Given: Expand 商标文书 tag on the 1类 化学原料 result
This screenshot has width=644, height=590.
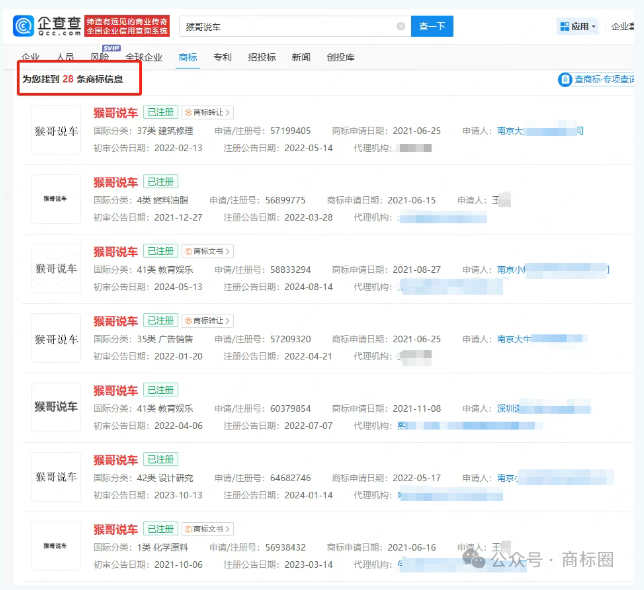Looking at the screenshot, I should (207, 529).
